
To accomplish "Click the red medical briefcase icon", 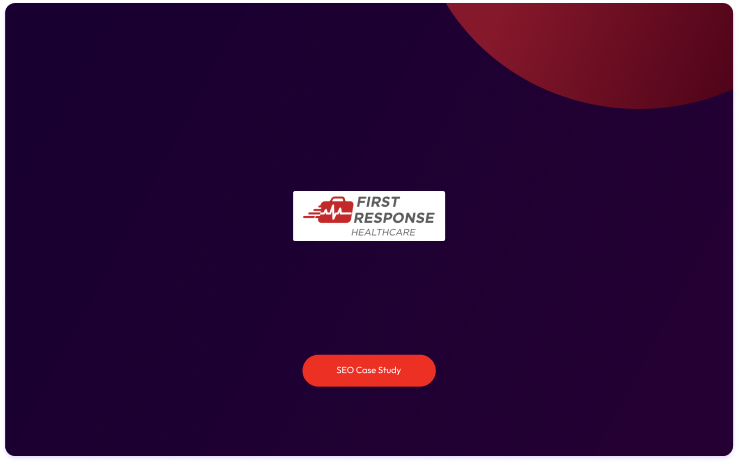I will coord(335,210).
